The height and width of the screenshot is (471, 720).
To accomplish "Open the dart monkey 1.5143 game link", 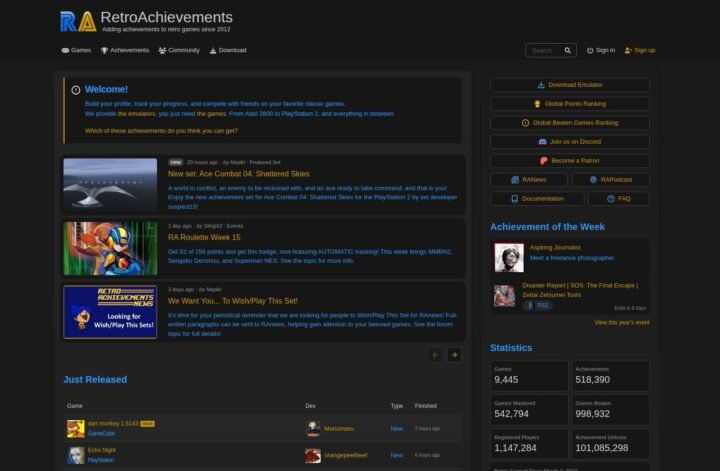I will [113, 424].
